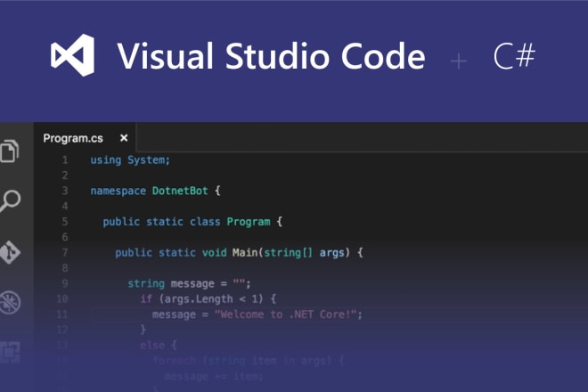Open the Debug view bug icon
Viewport: 588px width, 392px height.
click(10, 302)
